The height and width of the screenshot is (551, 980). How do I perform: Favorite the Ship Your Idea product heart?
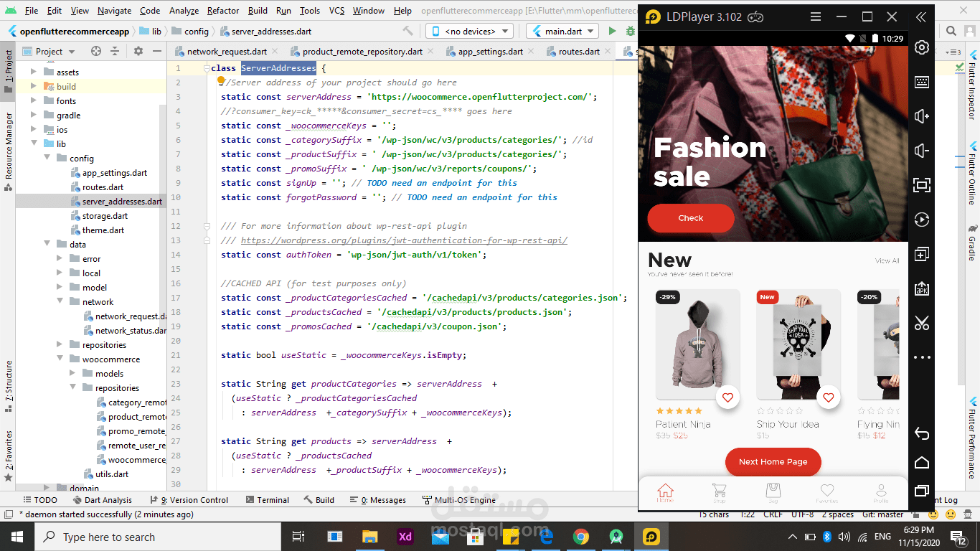[x=829, y=397]
